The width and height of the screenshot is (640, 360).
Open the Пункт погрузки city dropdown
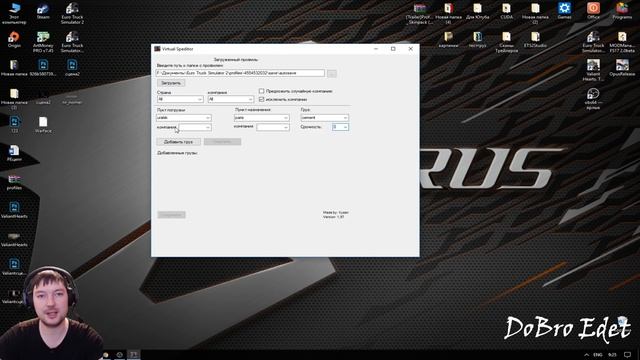pyautogui.click(x=184, y=118)
